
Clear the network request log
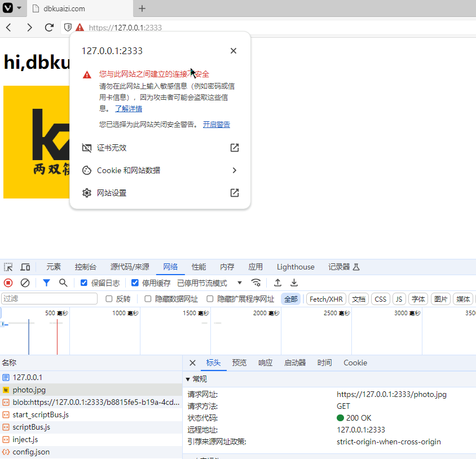24,283
